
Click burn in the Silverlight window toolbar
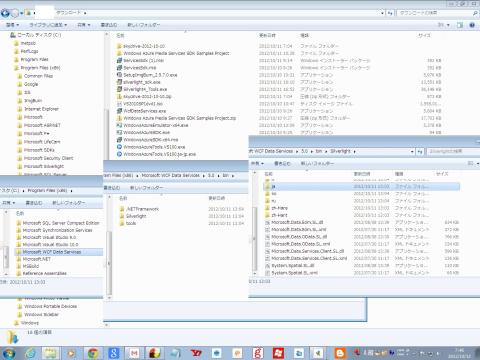282,163
